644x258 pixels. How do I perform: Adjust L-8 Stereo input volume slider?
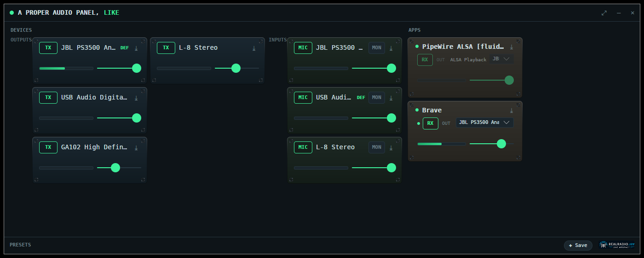[374, 168]
